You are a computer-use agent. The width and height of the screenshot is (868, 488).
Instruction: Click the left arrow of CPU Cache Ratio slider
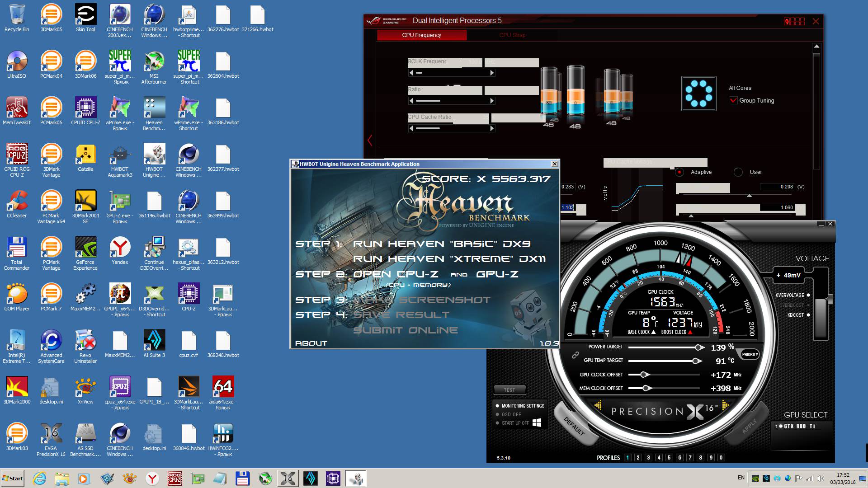point(411,128)
